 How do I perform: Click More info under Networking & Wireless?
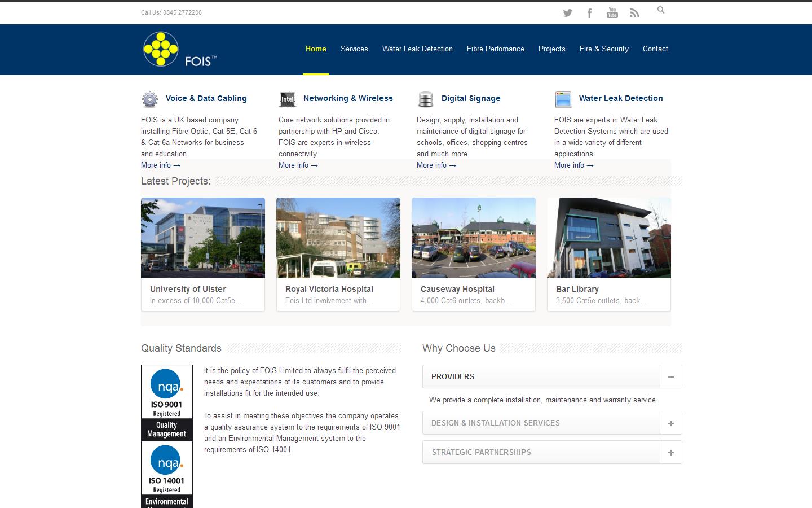298,165
